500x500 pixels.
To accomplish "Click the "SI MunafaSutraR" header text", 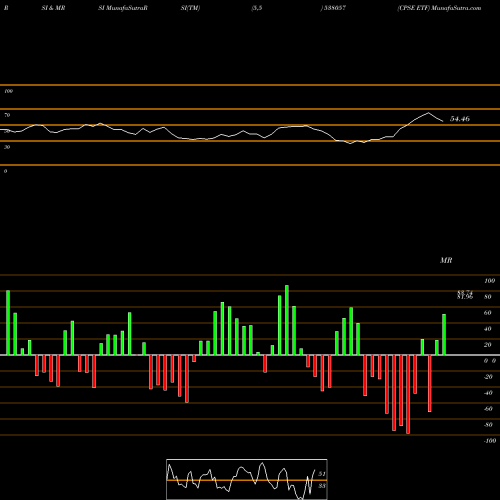I will (123, 8).
